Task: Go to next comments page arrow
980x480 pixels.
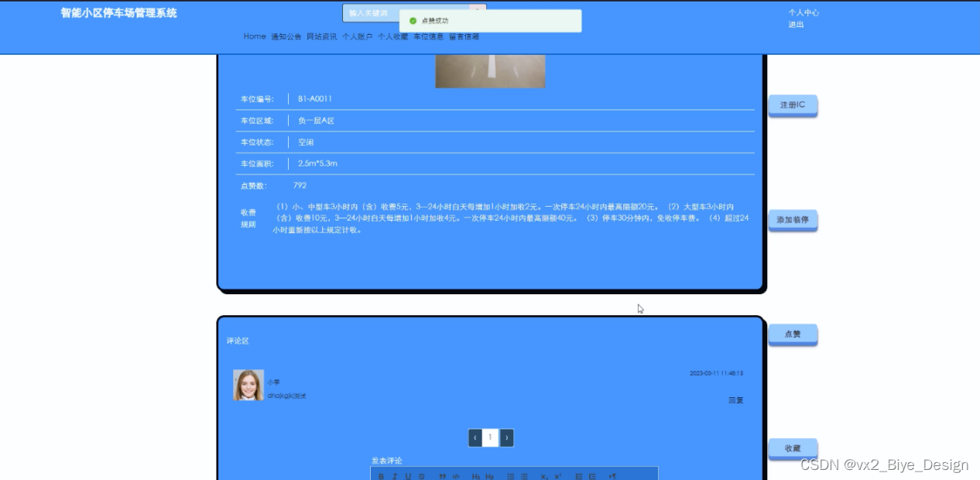Action: tap(506, 437)
